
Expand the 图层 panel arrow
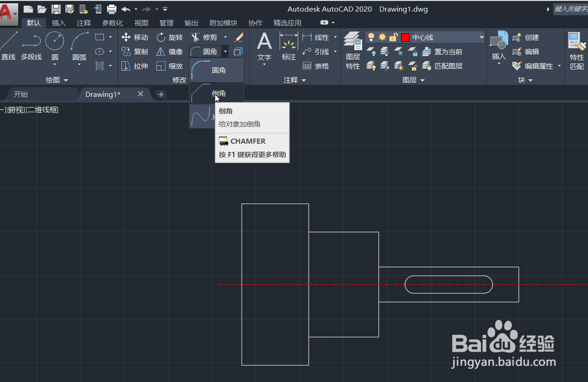[422, 80]
